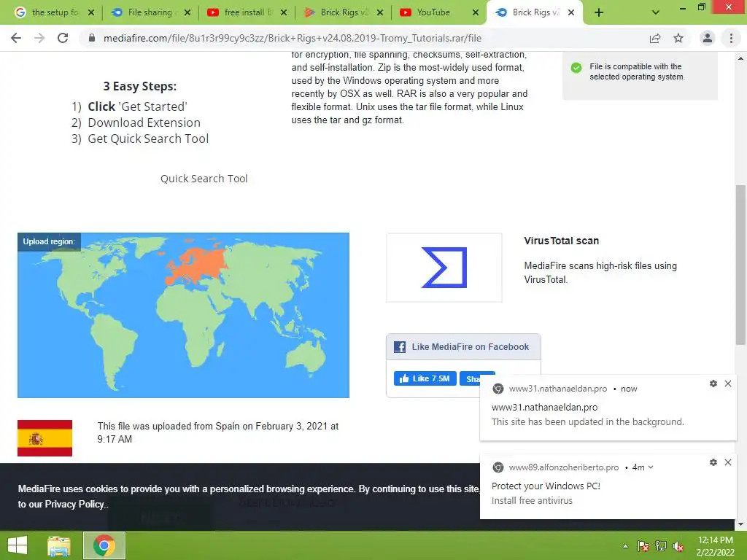Click the page vertical scrollbar thumb

point(740,264)
